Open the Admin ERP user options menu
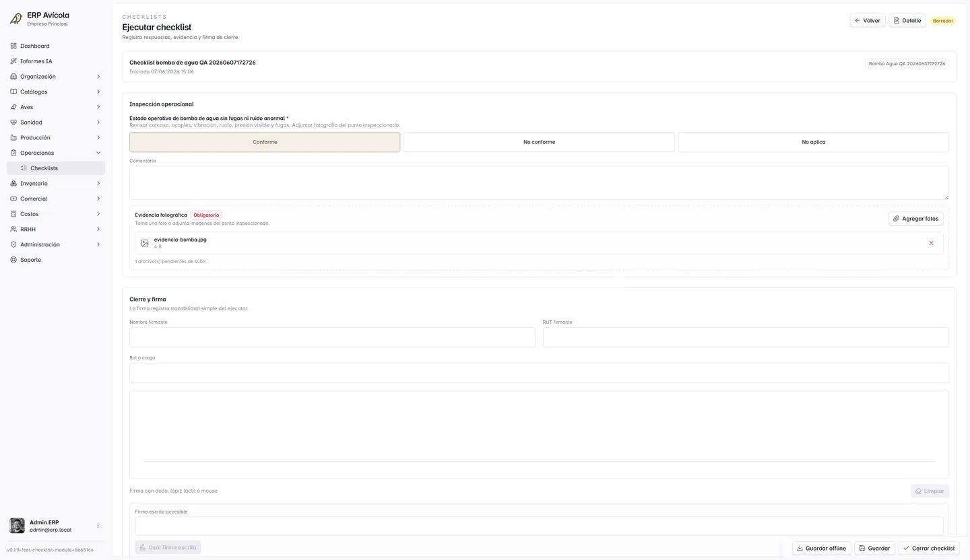This screenshot has width=970, height=560. pyautogui.click(x=98, y=526)
